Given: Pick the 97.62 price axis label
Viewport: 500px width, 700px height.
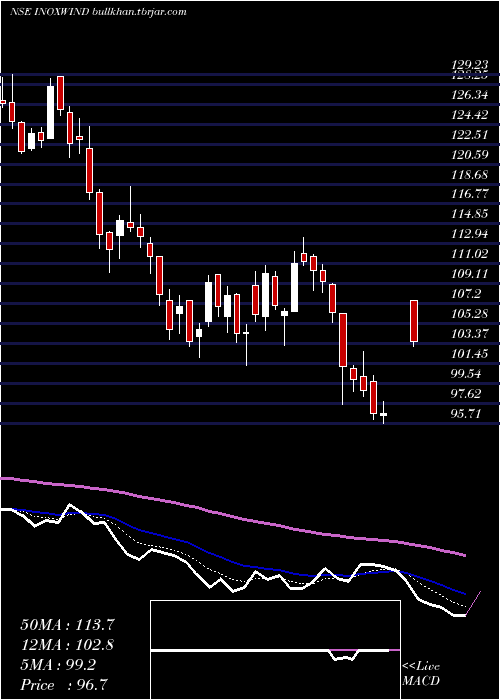Looking at the screenshot, I should 468,394.
